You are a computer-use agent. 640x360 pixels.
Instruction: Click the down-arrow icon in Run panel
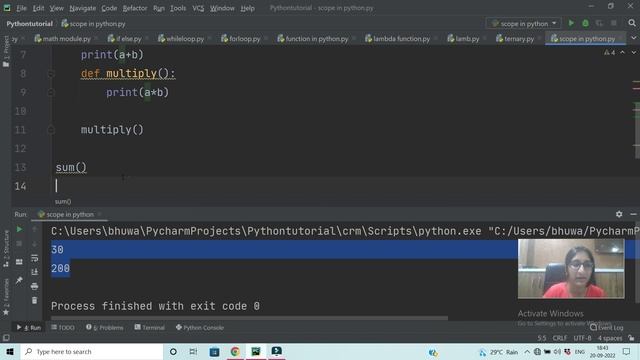34,244
